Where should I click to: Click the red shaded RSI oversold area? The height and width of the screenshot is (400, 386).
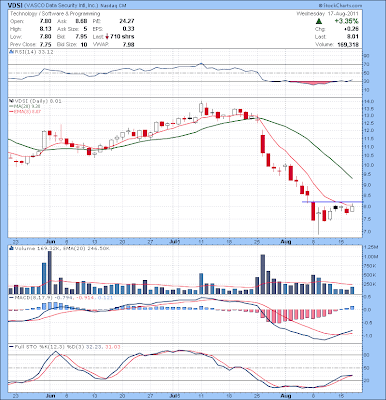313,83
